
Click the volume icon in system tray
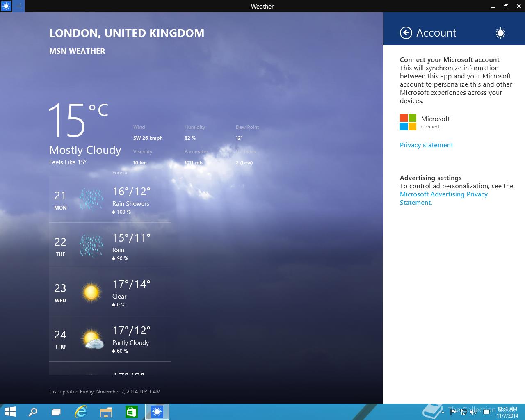pyautogui.click(x=472, y=412)
